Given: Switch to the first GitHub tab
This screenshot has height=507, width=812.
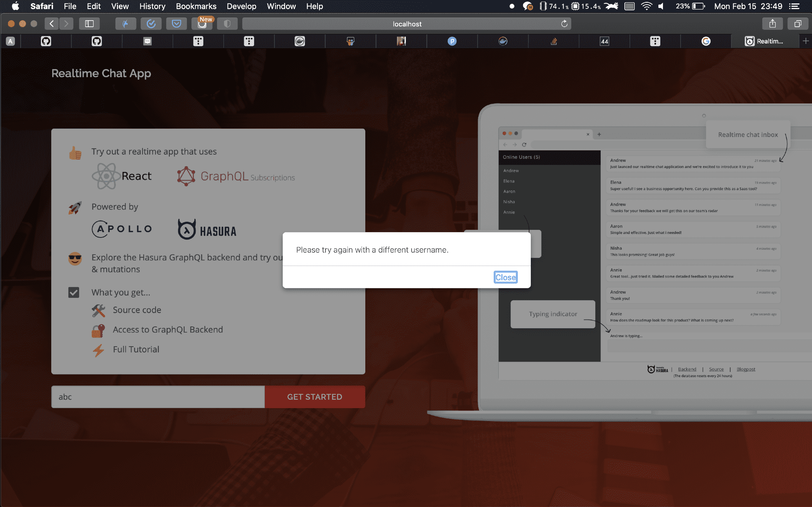Looking at the screenshot, I should point(46,41).
